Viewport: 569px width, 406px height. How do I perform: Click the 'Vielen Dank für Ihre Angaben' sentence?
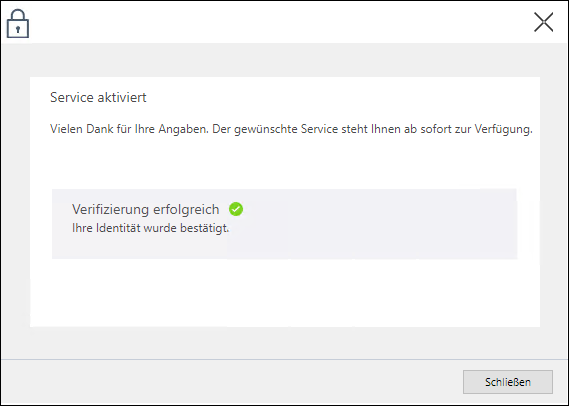(x=129, y=129)
